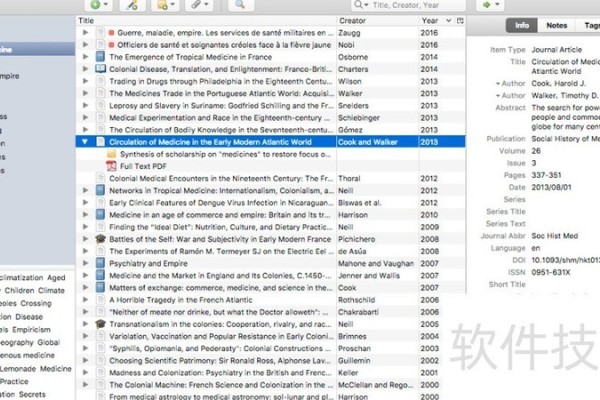
Task: Edit the Volume field value 26
Action: (536, 151)
